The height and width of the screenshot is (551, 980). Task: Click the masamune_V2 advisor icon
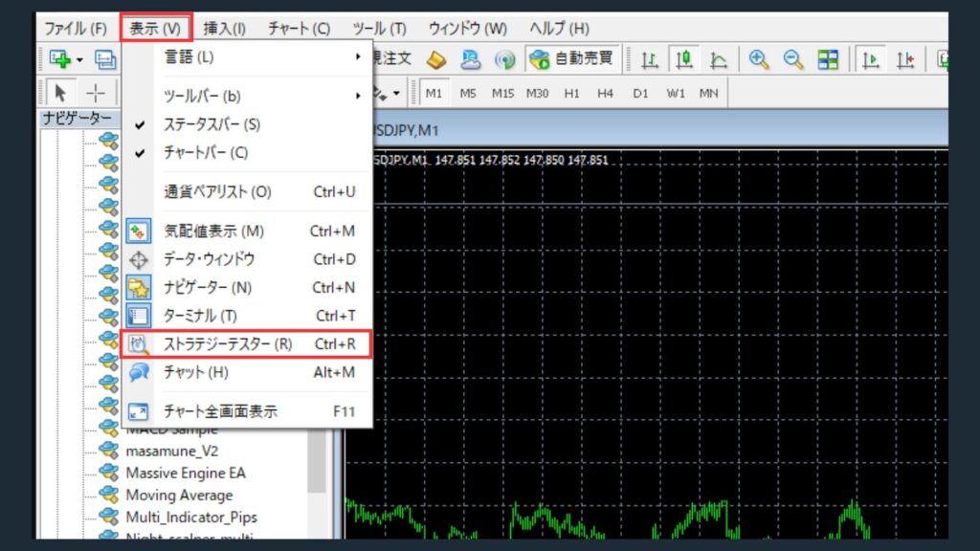point(109,450)
